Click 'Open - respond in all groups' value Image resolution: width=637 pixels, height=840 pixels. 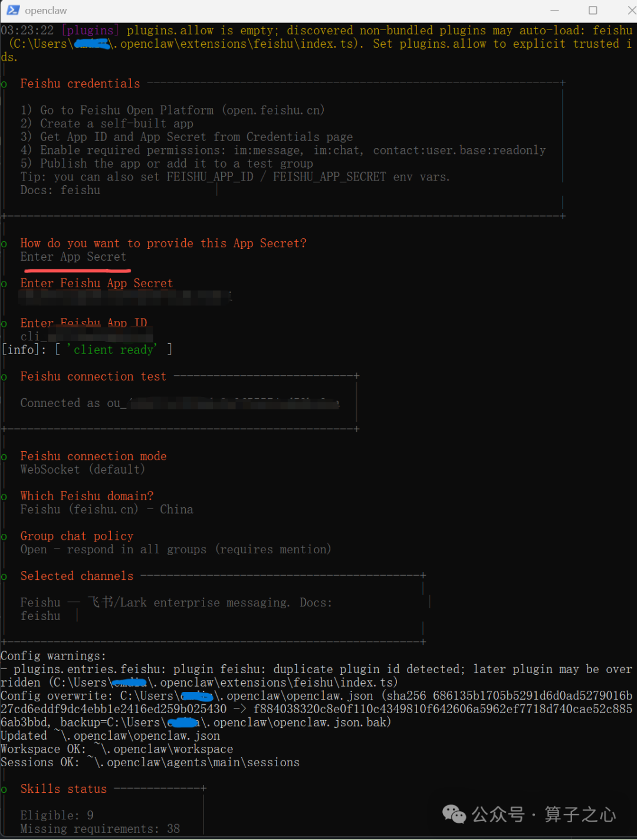pyautogui.click(x=176, y=550)
